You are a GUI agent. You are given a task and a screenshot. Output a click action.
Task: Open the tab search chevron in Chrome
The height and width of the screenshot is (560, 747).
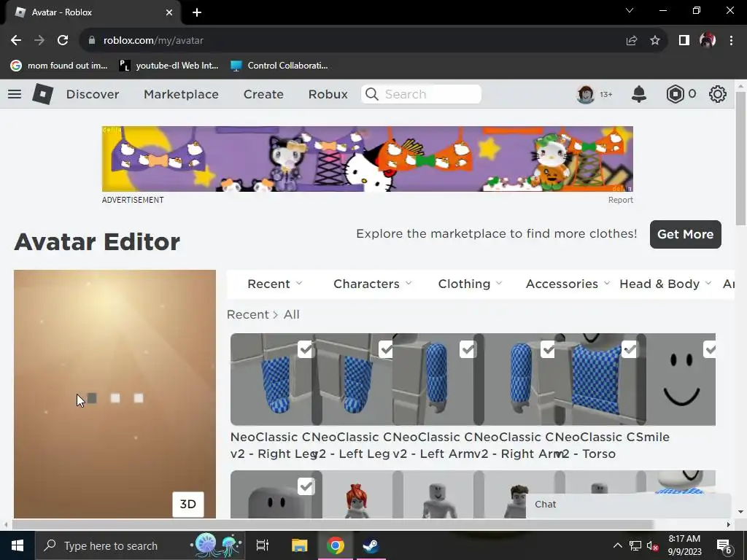(x=630, y=10)
